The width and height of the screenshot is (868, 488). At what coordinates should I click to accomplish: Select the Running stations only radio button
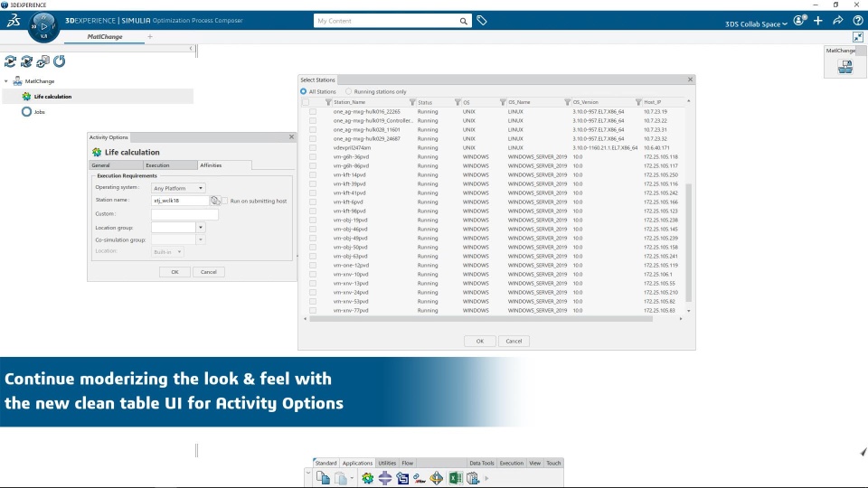pyautogui.click(x=349, y=91)
